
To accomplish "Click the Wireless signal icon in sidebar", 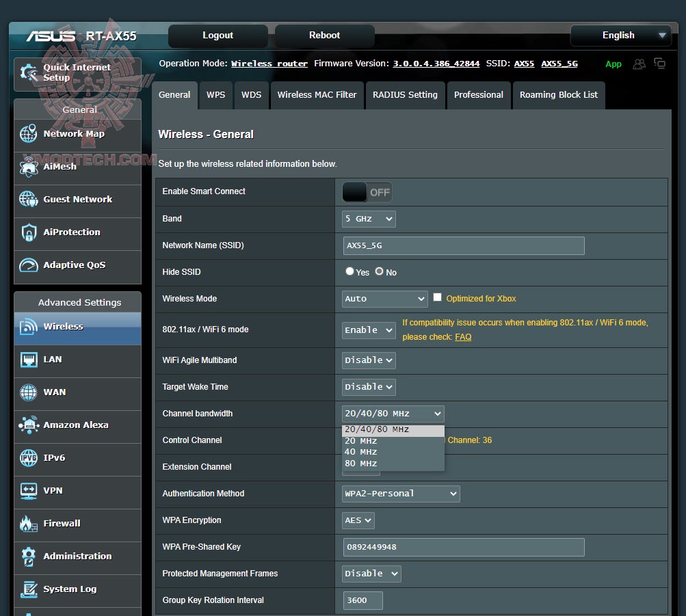I will [x=29, y=327].
